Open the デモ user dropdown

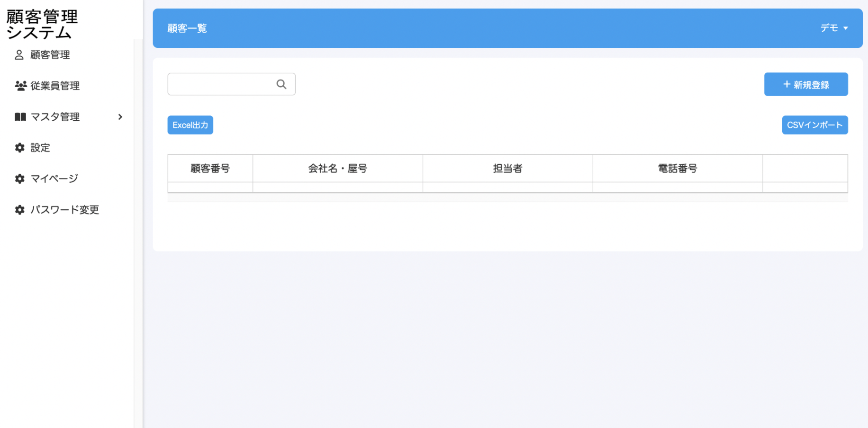coord(830,28)
